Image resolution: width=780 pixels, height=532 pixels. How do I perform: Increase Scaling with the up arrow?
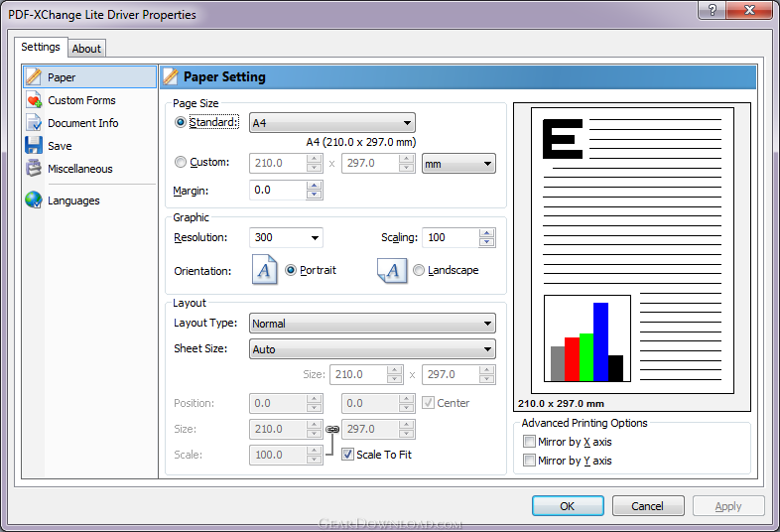click(x=486, y=233)
